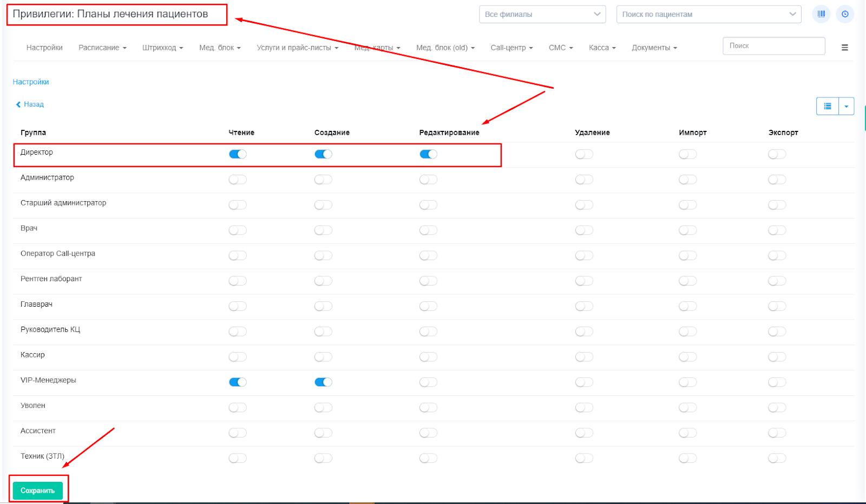
Task: Click the page title Привилегии: Планы лечения пациентов
Action: pos(110,14)
